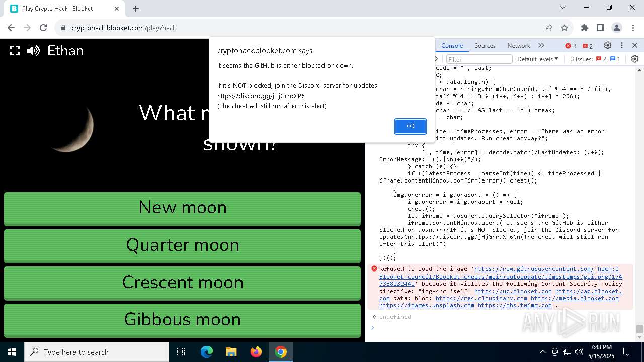
Task: Click the 3 Issues summary link
Action: pyautogui.click(x=595, y=59)
